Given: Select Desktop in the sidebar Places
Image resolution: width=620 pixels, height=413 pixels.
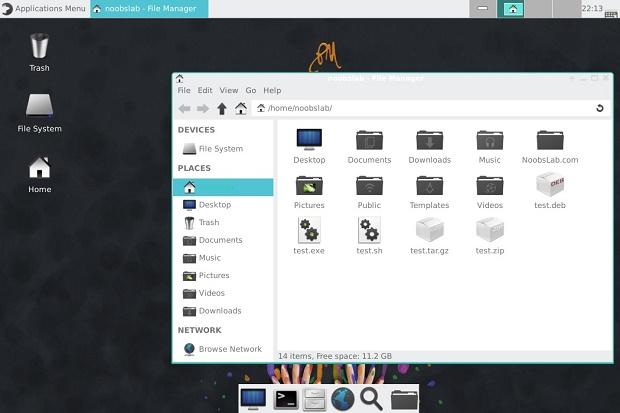Looking at the screenshot, I should 223,205.
